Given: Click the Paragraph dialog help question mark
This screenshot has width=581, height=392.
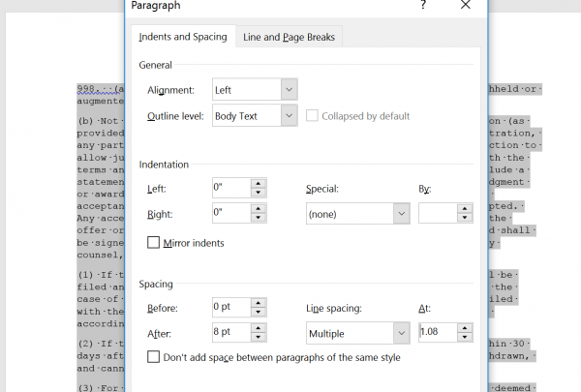Looking at the screenshot, I should pos(423,5).
